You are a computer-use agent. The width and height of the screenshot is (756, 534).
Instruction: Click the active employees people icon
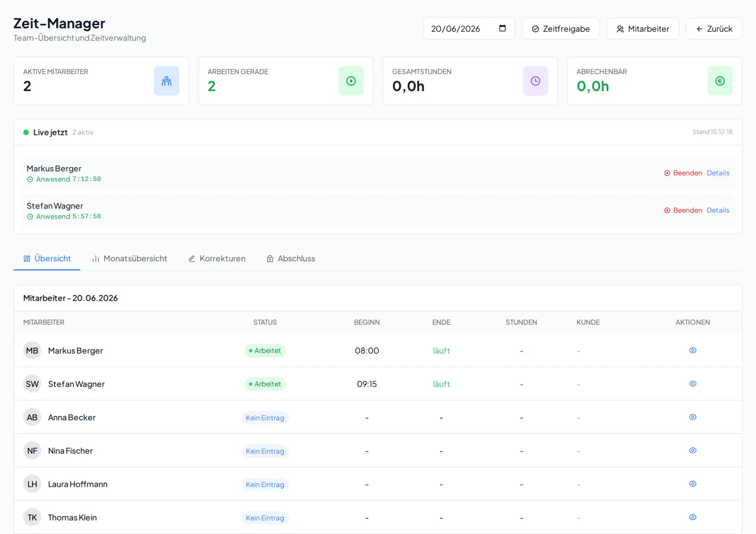click(x=166, y=81)
